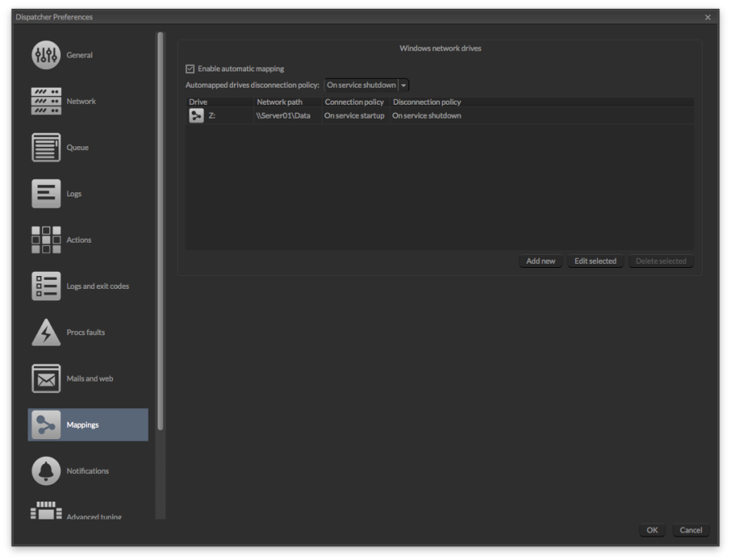This screenshot has height=560, width=731.
Task: Open the Queue section in sidebar
Action: click(46, 147)
